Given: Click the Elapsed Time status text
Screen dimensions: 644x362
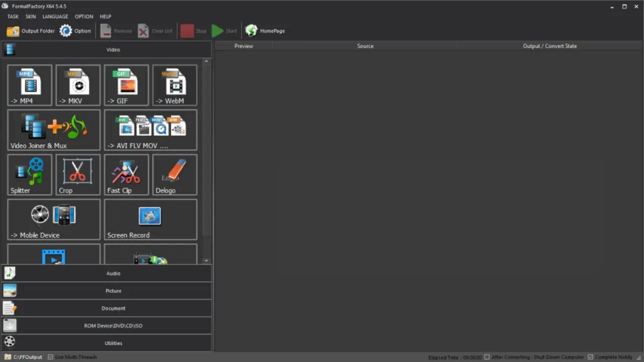Looking at the screenshot, I should [x=455, y=357].
